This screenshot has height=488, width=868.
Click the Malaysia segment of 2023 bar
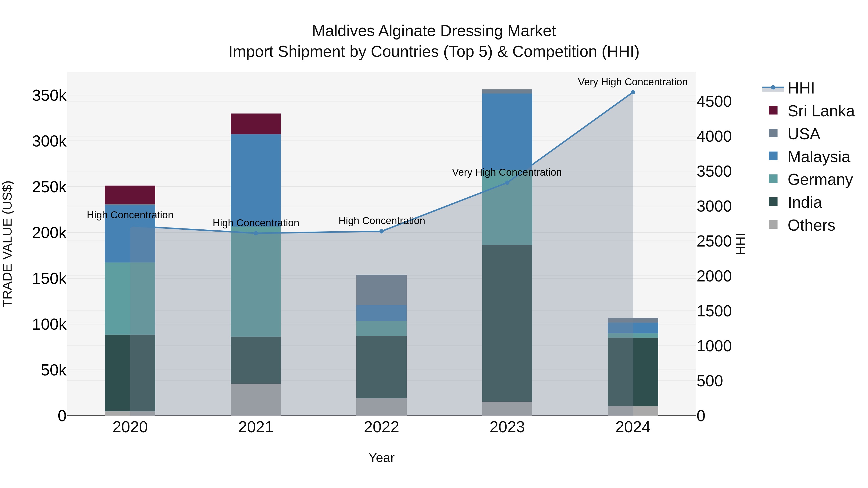tap(507, 132)
